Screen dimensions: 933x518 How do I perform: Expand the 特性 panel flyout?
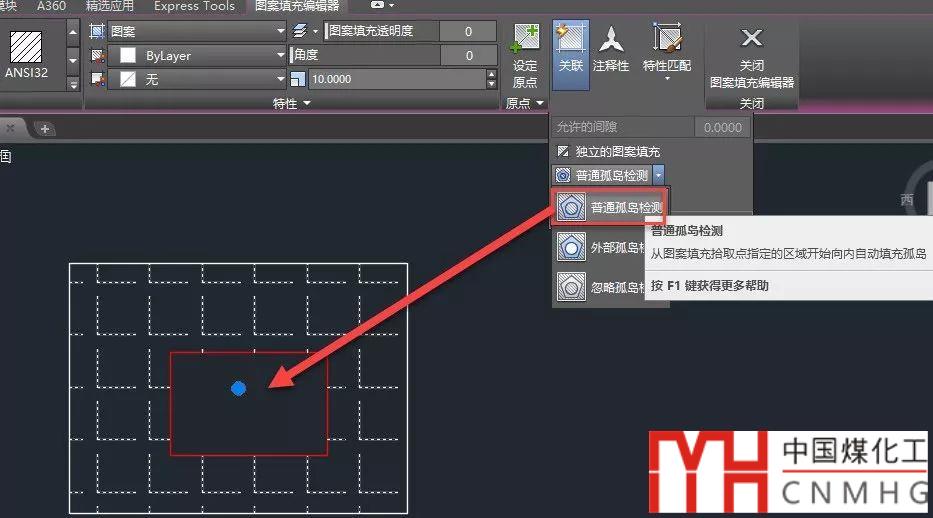(x=292, y=103)
